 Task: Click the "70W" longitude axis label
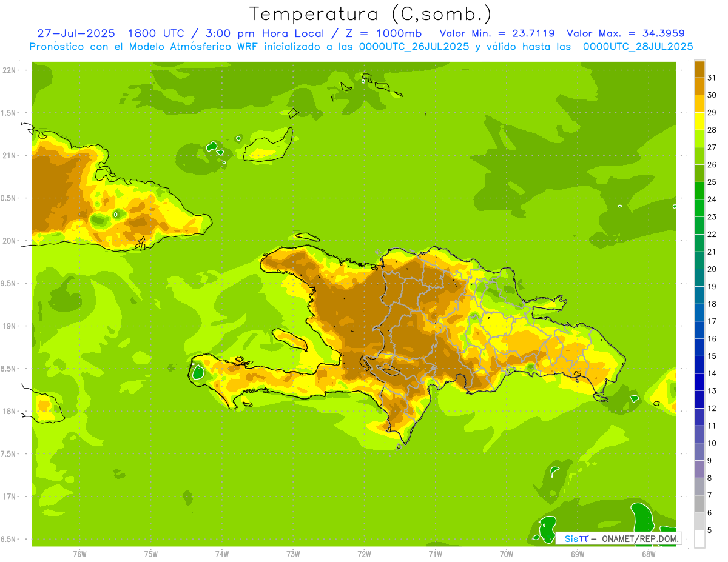click(507, 554)
